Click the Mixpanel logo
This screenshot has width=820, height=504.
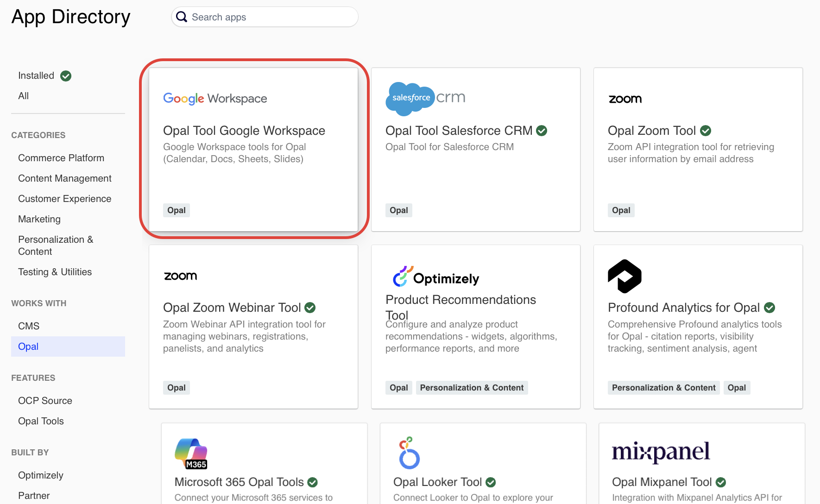(661, 452)
